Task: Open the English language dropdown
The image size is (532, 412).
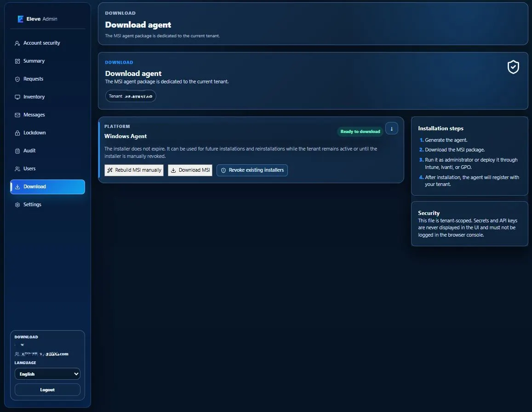Action: (47, 374)
